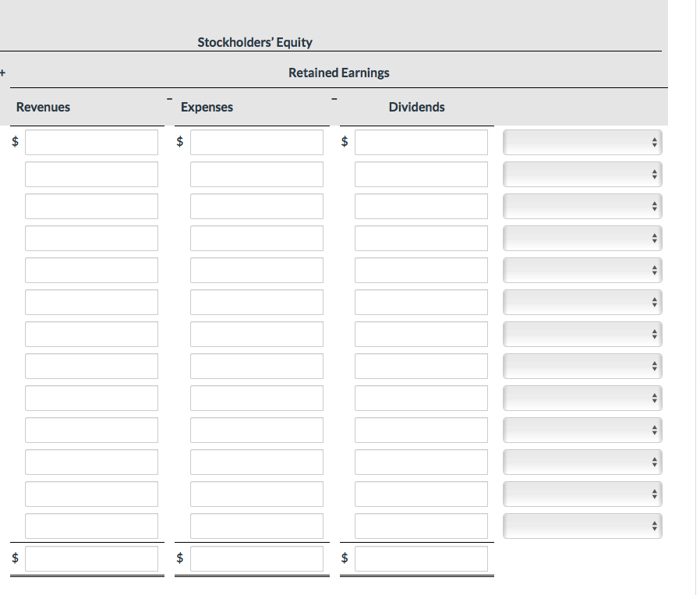
Task: Focus the ninth-row Dividends input
Action: click(x=422, y=398)
